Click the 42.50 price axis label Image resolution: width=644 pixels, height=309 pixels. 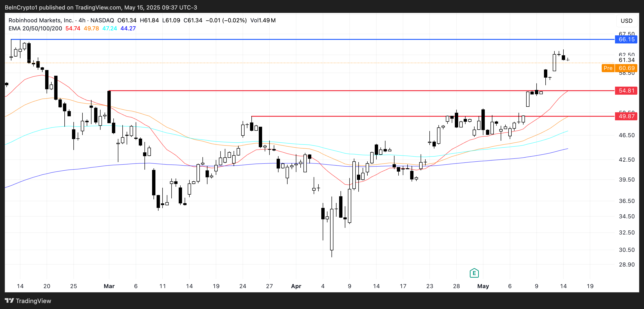pyautogui.click(x=626, y=159)
